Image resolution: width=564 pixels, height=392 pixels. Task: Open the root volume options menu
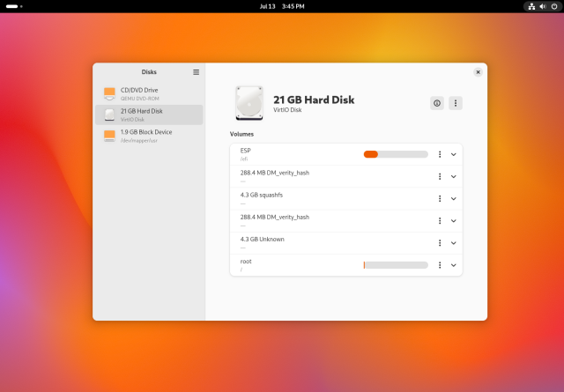pos(440,265)
